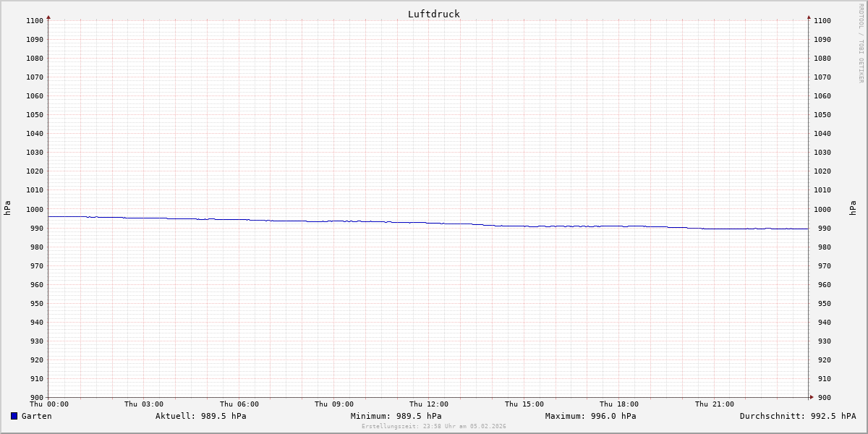Click the Maximum 996.0 hPa value
Viewport: 868px width, 434px height.
pyautogui.click(x=590, y=416)
